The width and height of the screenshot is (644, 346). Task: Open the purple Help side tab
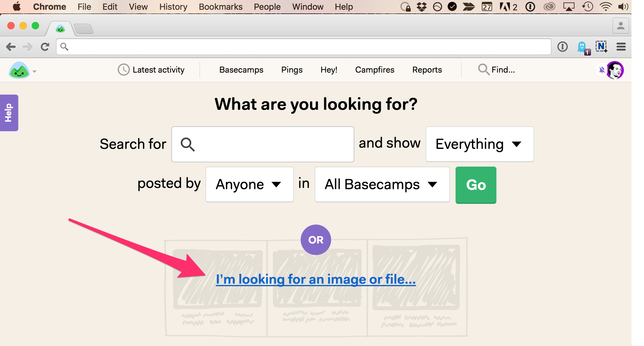click(x=9, y=113)
